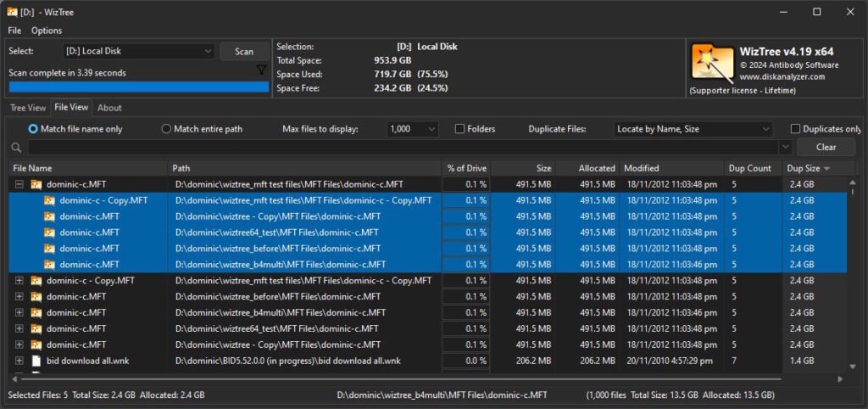Click the search magnifier icon
Viewport: 868px width, 409px height.
pos(17,148)
